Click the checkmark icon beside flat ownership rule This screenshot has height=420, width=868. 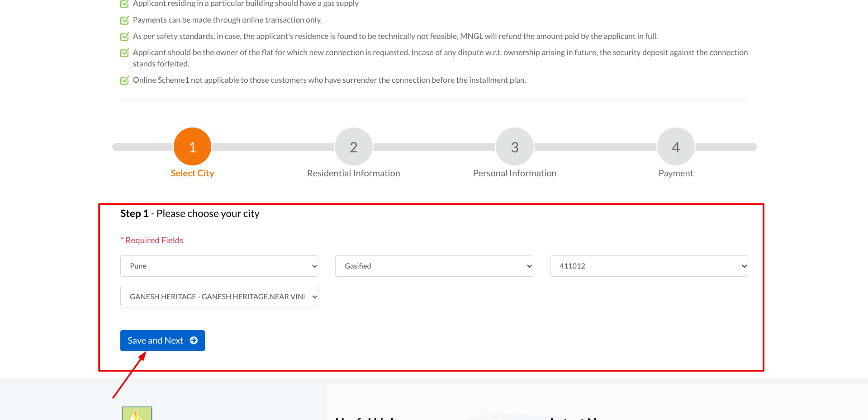coord(124,53)
